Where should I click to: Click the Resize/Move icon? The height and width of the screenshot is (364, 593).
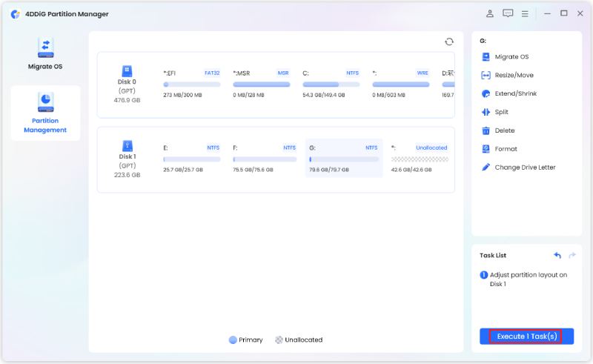[x=486, y=76]
